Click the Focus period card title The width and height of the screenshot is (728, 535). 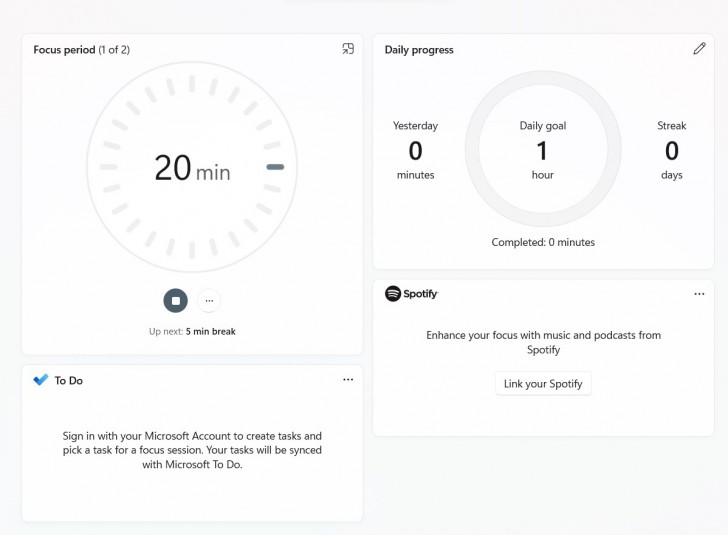coord(81,50)
